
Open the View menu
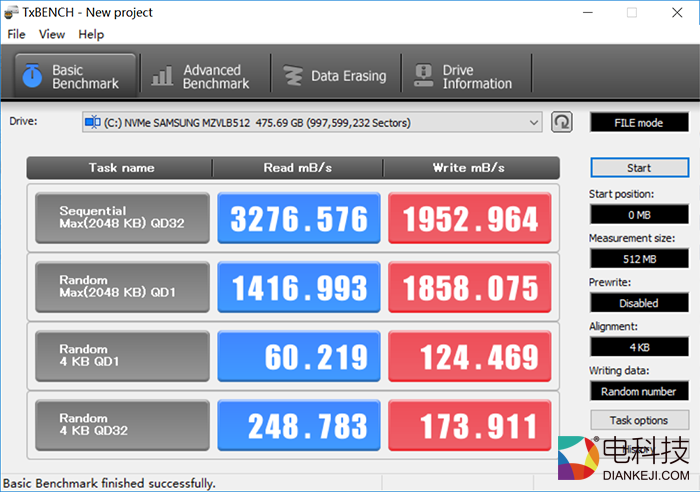pos(52,34)
